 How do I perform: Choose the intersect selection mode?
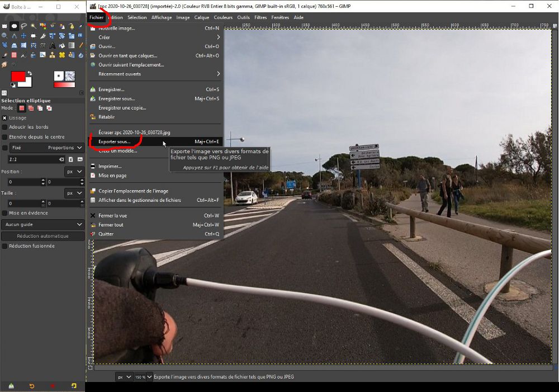(x=49, y=108)
